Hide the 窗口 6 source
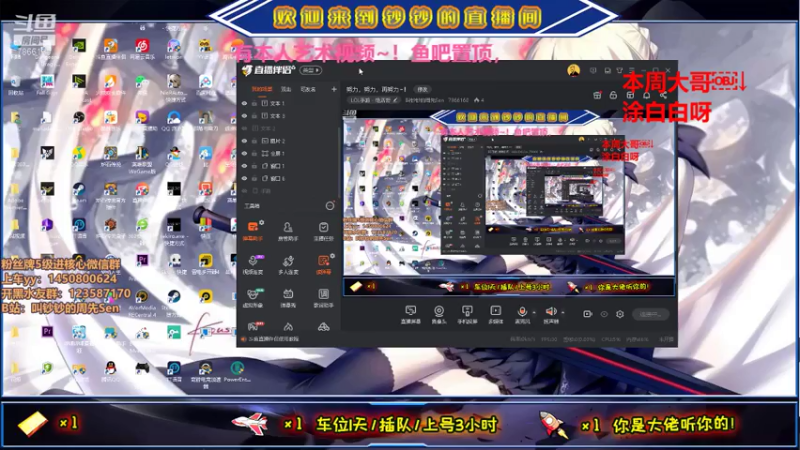800x450 pixels. click(x=244, y=179)
